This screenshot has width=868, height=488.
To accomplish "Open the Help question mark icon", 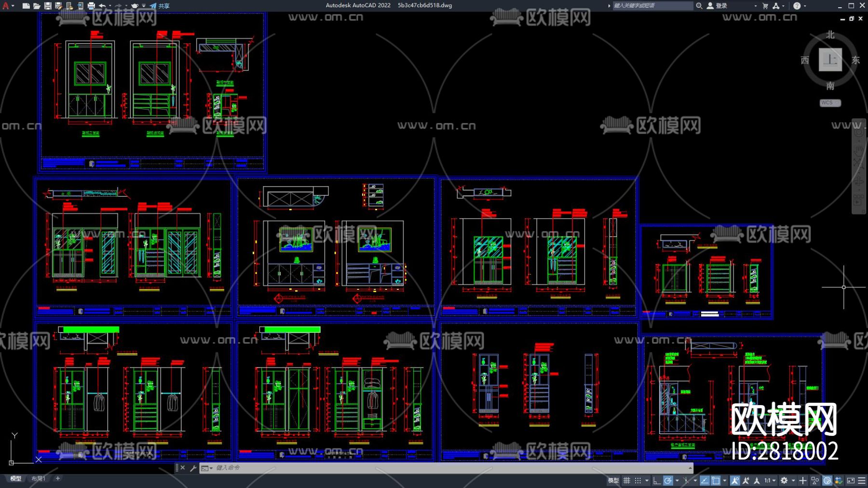I will point(797,6).
